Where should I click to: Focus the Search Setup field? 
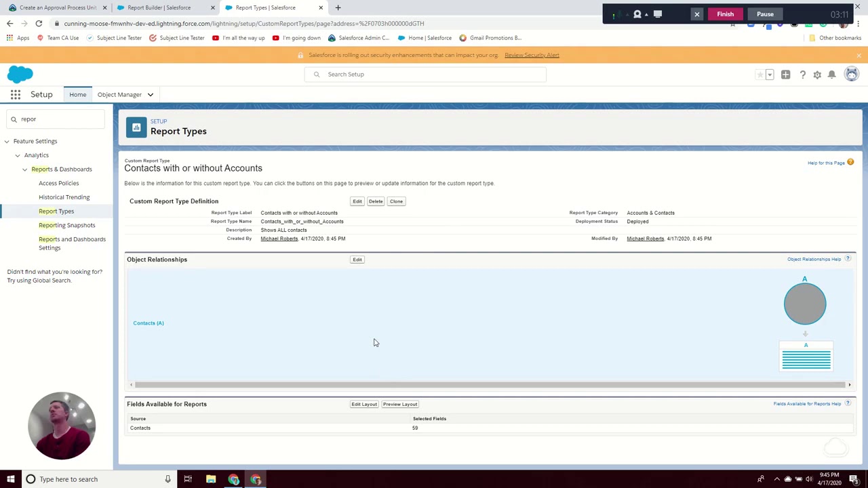425,75
